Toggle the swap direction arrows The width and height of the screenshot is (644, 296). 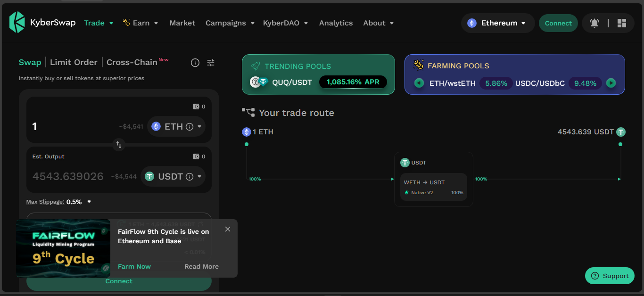(119, 145)
